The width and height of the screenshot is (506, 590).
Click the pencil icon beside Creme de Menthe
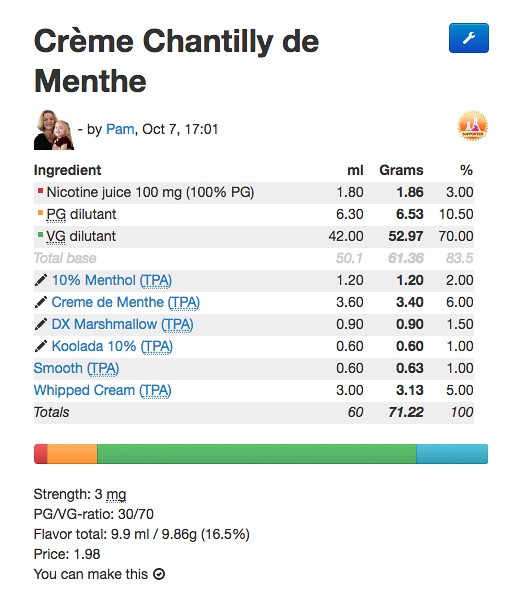[x=41, y=302]
